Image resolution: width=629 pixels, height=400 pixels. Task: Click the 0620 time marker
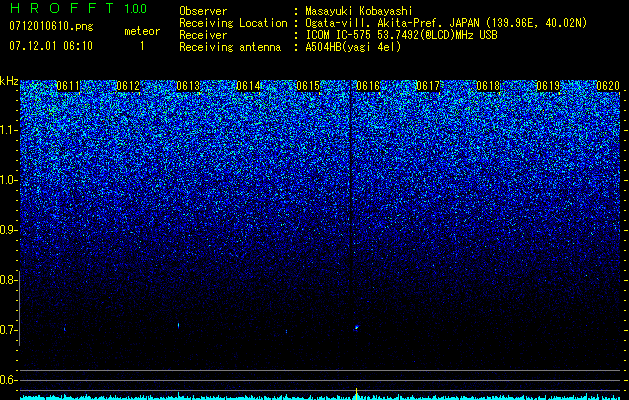pos(608,86)
